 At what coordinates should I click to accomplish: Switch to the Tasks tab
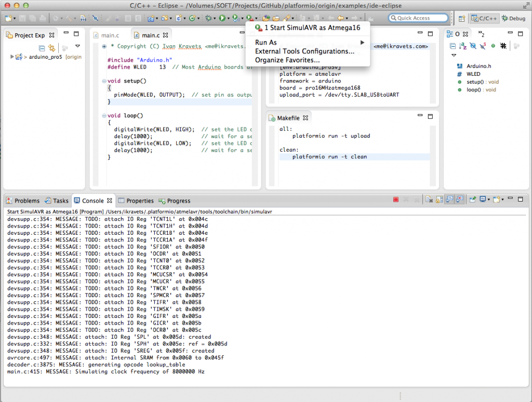pos(57,201)
